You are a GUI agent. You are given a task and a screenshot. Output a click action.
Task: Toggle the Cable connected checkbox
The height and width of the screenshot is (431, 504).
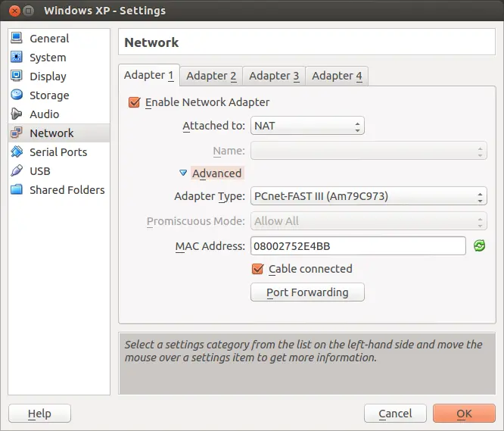click(x=258, y=269)
